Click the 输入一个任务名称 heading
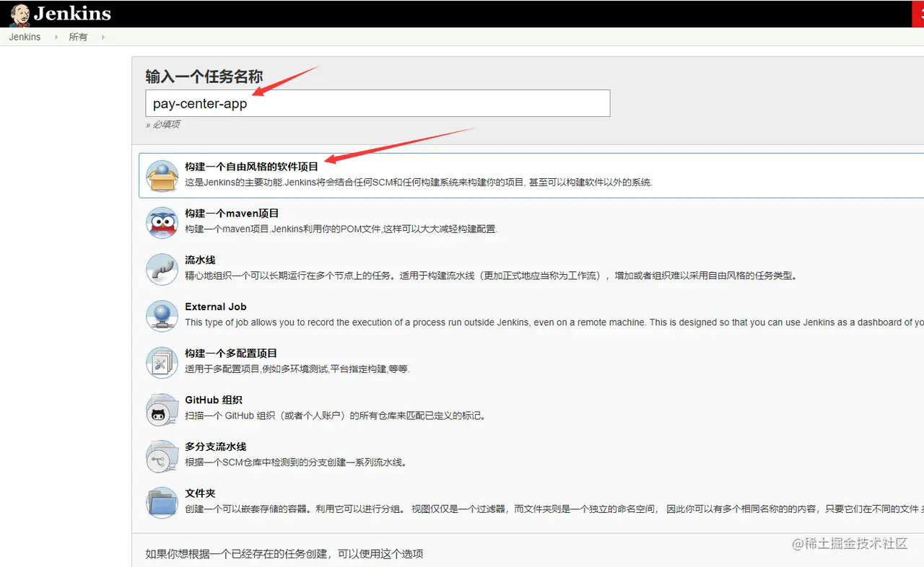924x567 pixels. (204, 76)
